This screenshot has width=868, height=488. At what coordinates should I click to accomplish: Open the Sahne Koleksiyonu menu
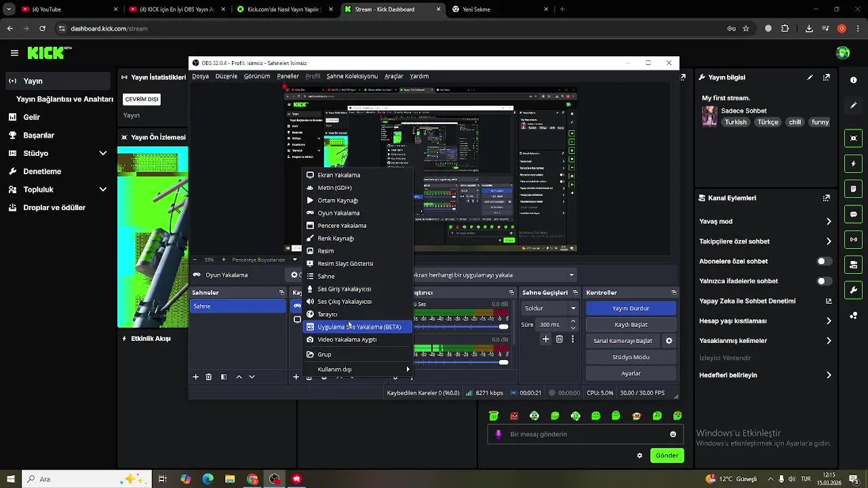(352, 77)
